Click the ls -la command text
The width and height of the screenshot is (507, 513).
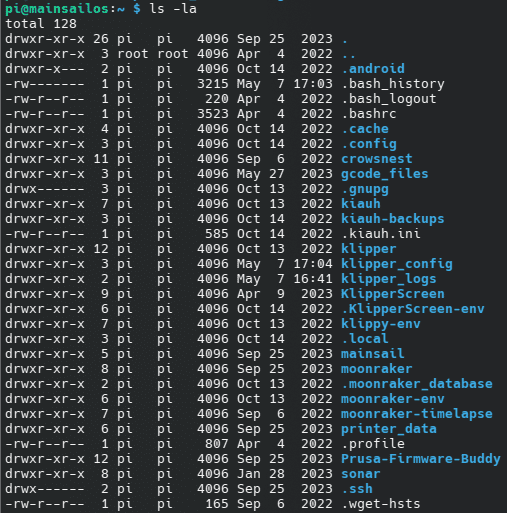pos(173,9)
